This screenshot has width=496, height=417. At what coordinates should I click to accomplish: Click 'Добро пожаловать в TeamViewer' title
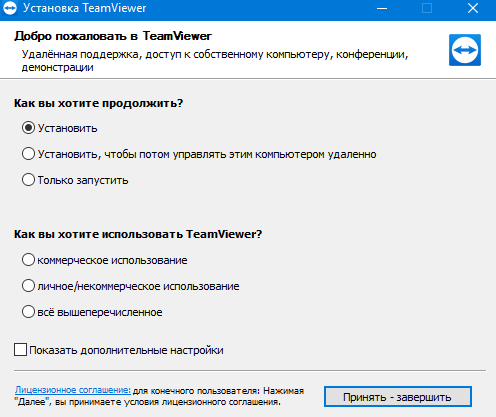113,36
